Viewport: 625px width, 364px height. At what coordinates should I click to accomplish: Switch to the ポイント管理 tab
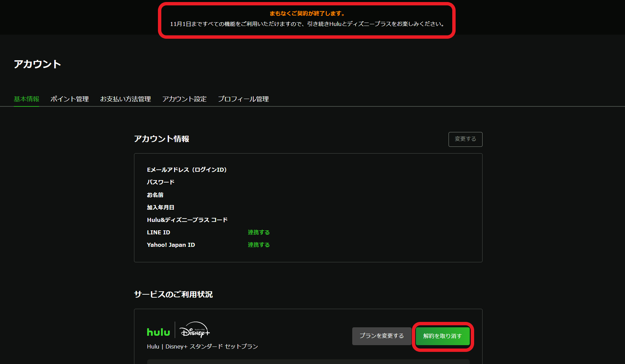tap(69, 99)
